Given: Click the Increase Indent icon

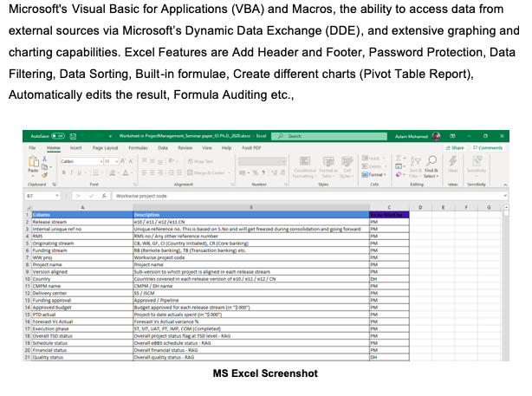Looking at the screenshot, I should point(179,172).
